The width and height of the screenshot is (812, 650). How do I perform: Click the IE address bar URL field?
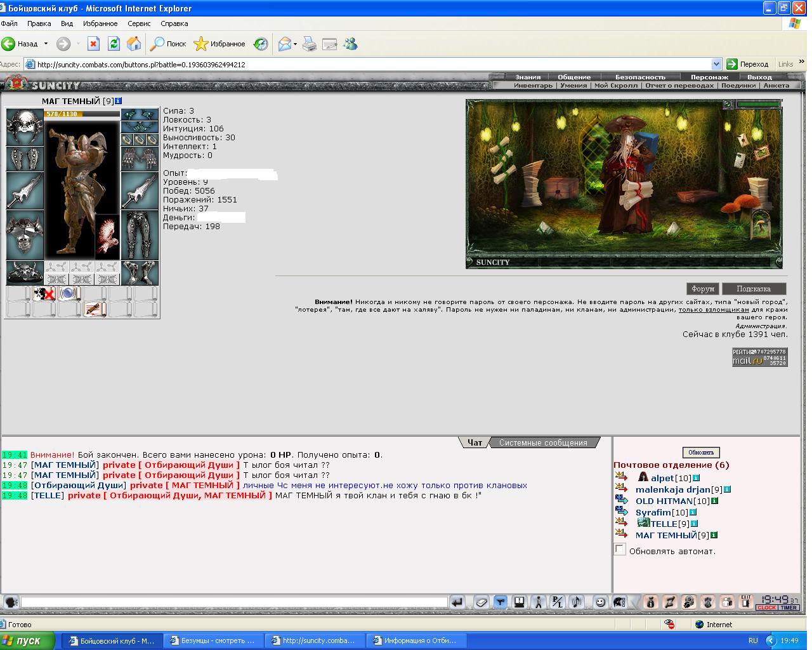tap(373, 64)
